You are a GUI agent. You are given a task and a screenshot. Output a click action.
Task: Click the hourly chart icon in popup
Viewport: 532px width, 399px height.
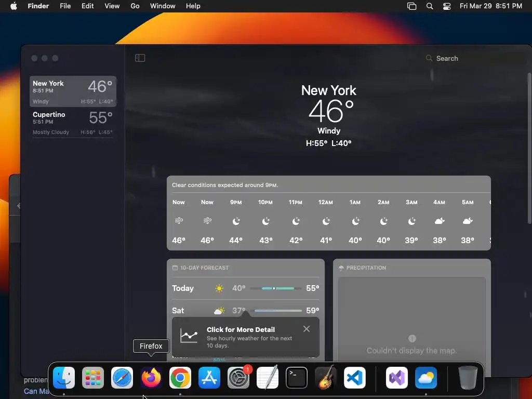pyautogui.click(x=189, y=336)
